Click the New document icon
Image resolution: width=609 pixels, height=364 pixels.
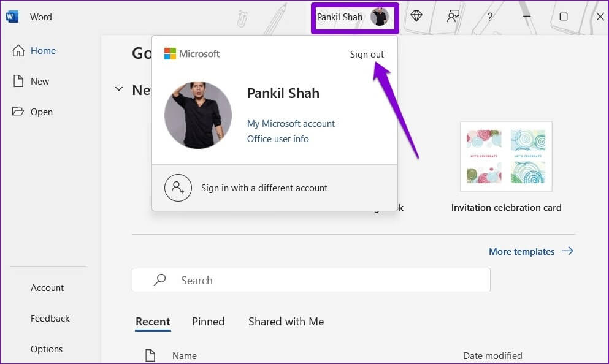(18, 81)
